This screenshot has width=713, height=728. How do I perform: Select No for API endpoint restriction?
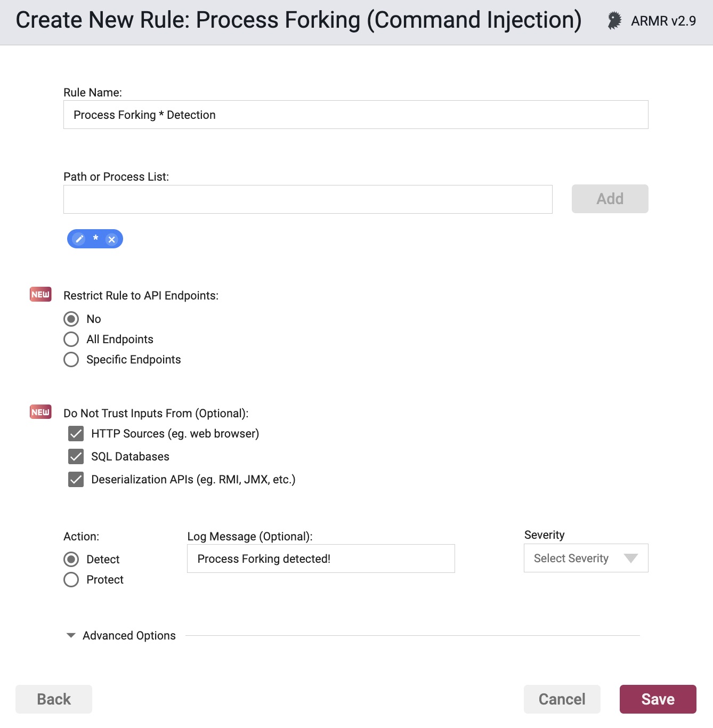(71, 319)
